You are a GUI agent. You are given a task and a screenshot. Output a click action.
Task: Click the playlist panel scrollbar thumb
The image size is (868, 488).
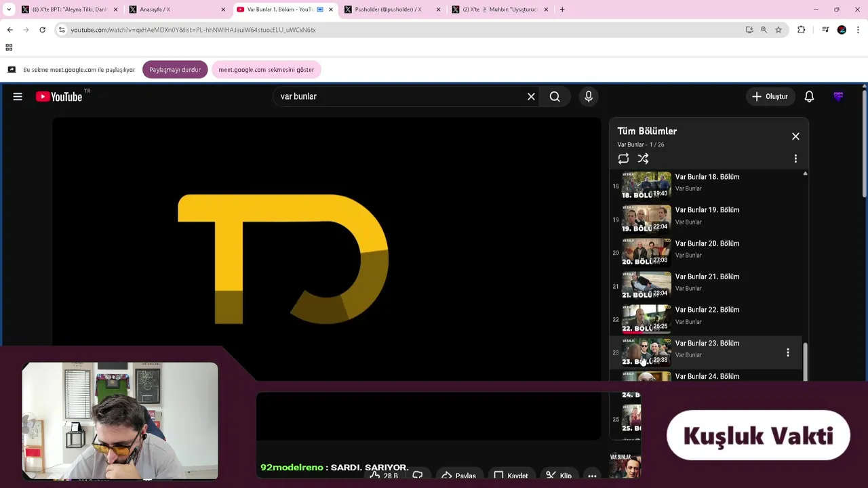(805, 362)
